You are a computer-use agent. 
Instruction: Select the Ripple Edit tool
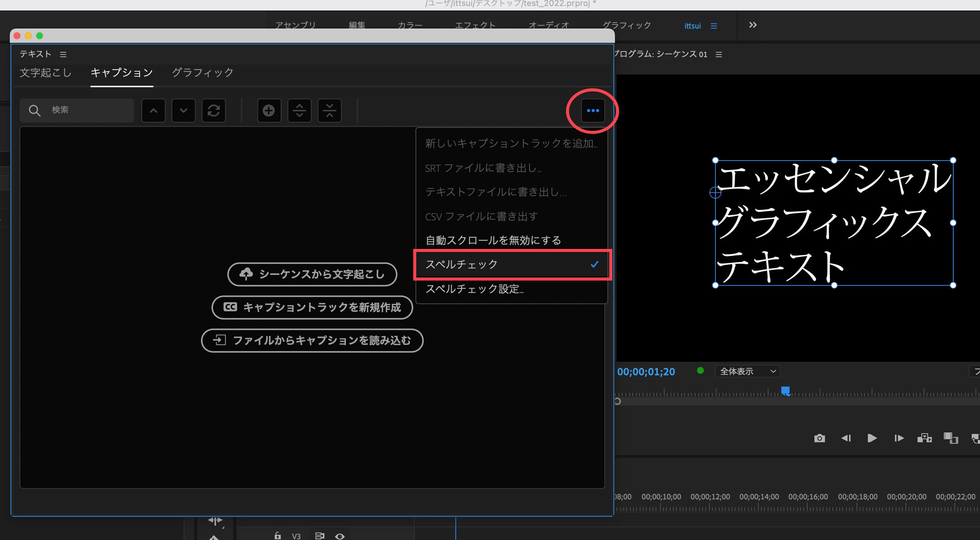(215, 520)
